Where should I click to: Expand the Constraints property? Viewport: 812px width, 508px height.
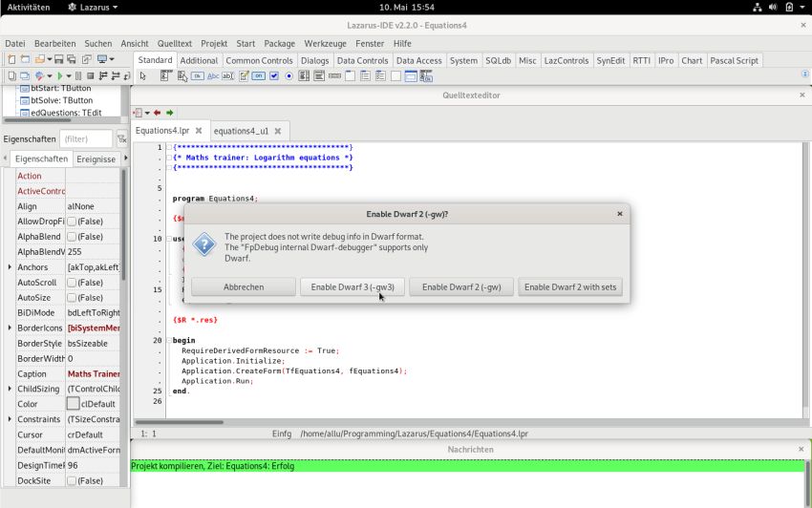(10, 419)
